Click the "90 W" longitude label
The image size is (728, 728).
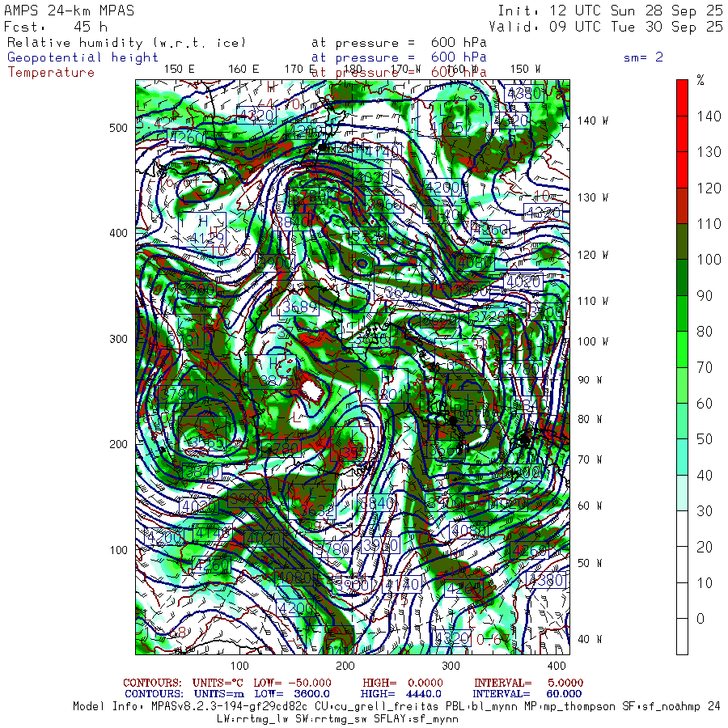[590, 380]
